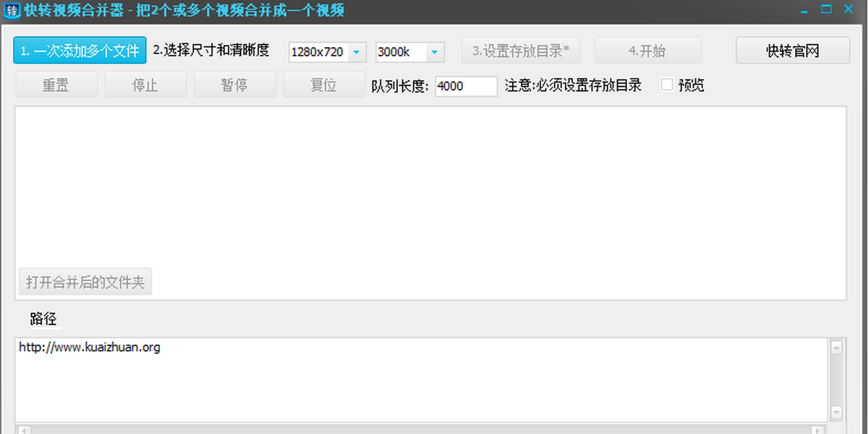Minimize the 快转视频合并器 window
This screenshot has width=868, height=434.
tap(804, 10)
